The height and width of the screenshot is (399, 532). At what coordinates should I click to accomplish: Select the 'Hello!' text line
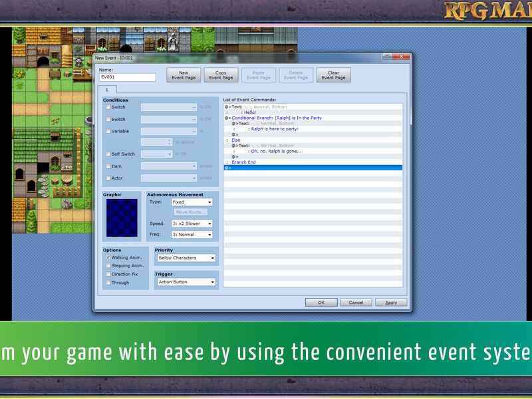click(313, 112)
